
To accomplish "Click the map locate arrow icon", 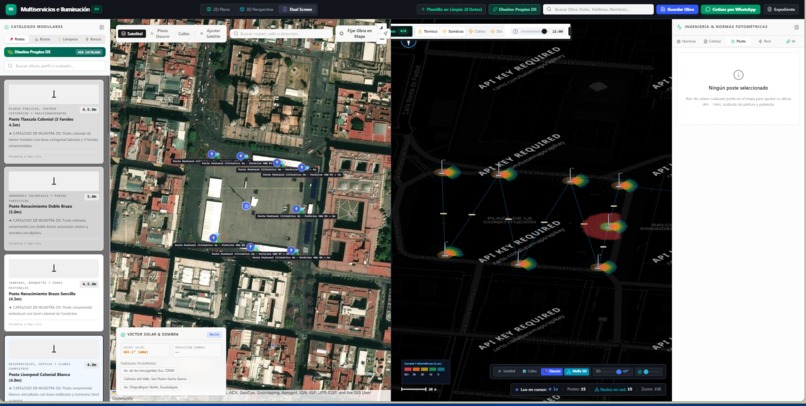I will point(384,33).
